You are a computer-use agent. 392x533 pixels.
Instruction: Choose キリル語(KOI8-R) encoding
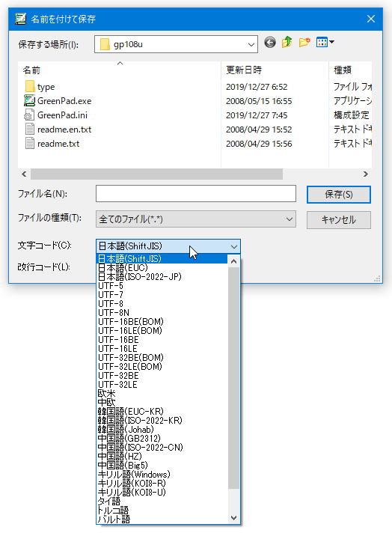point(162,484)
